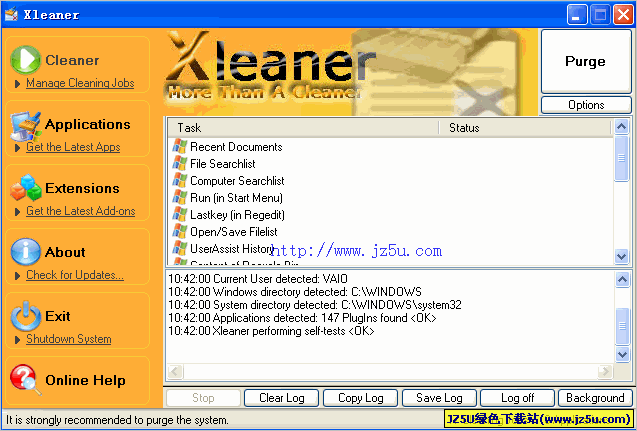Screen dimensions: 637x431
Task: Click log horizontal scrollbar left arrow
Action: pos(176,371)
